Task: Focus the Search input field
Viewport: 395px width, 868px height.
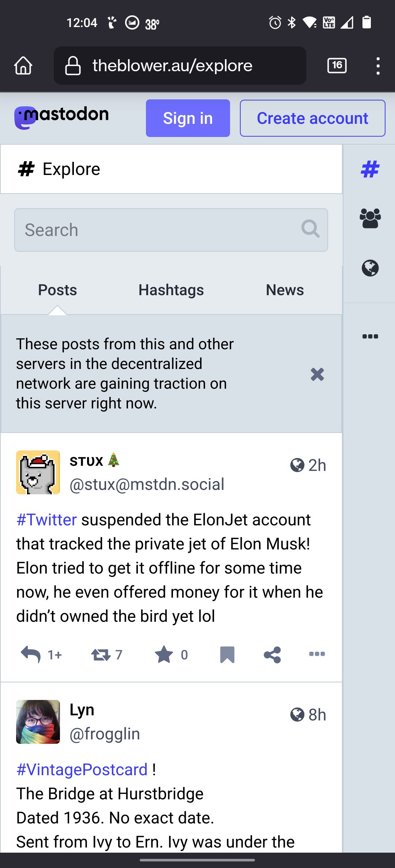Action: click(x=171, y=230)
